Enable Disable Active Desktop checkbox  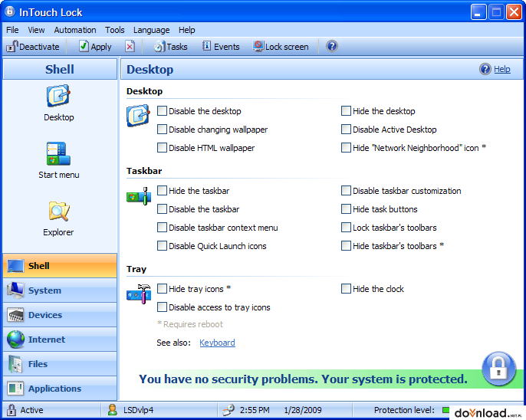pos(346,130)
